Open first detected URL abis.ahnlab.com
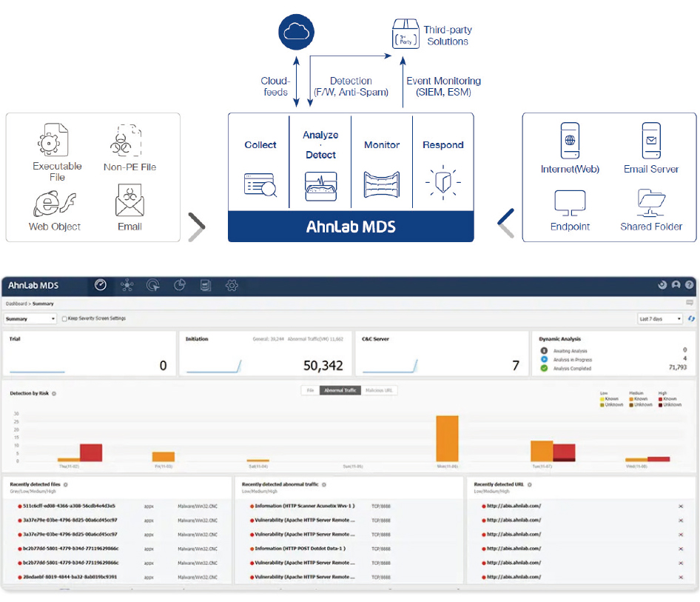The width and height of the screenshot is (700, 602). pyautogui.click(x=514, y=506)
